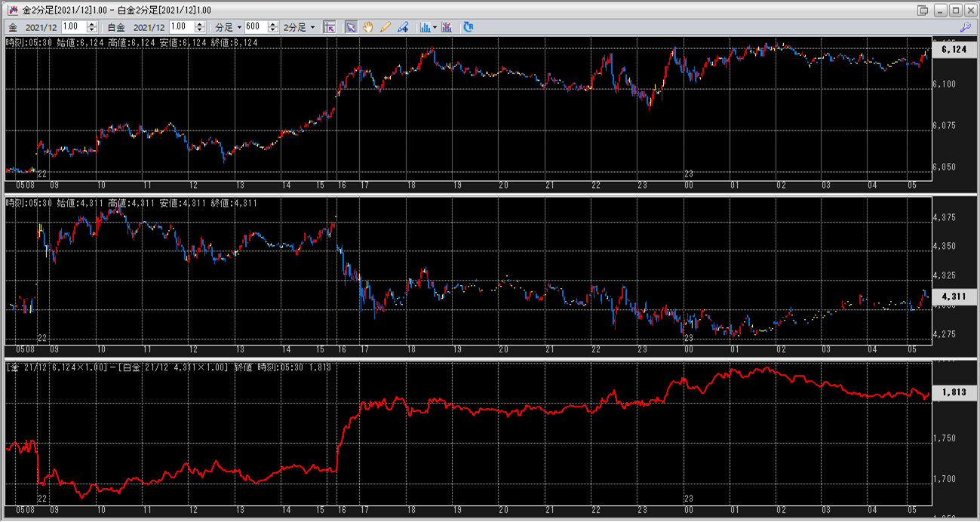
Task: Increase the 600 bar count stepper
Action: click(x=274, y=23)
